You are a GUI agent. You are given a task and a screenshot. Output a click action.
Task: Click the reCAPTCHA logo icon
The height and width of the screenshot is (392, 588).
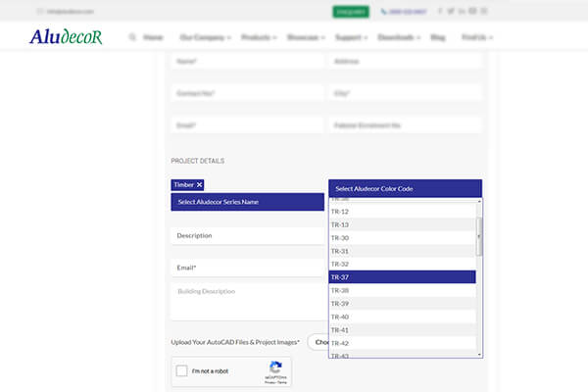pyautogui.click(x=275, y=368)
